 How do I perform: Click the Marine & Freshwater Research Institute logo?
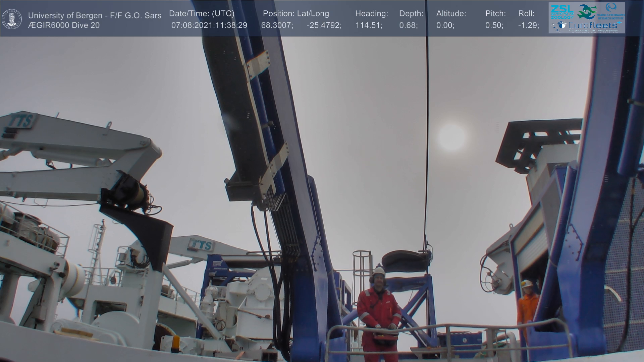pos(611,11)
